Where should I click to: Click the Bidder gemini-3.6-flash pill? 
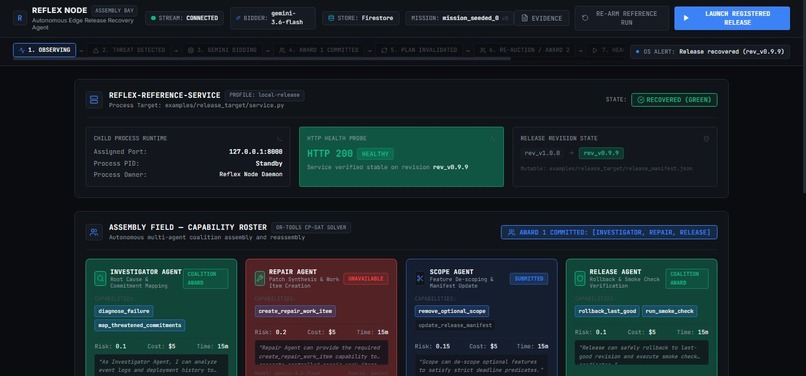tap(273, 19)
